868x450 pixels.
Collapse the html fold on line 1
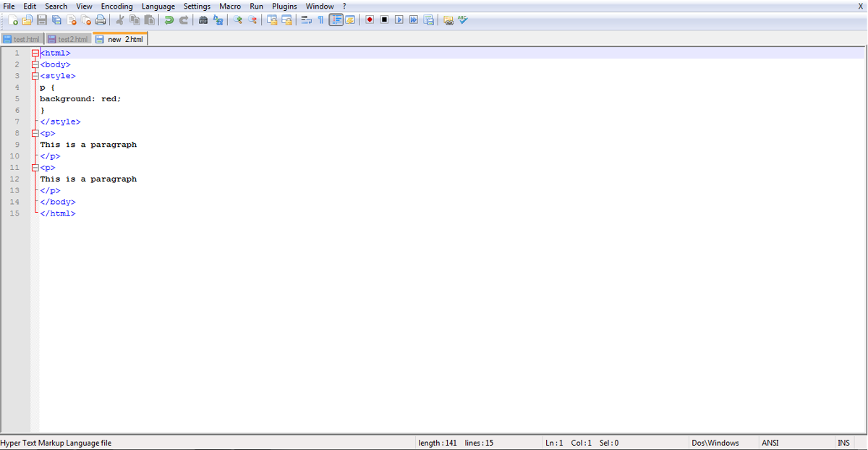(x=35, y=52)
